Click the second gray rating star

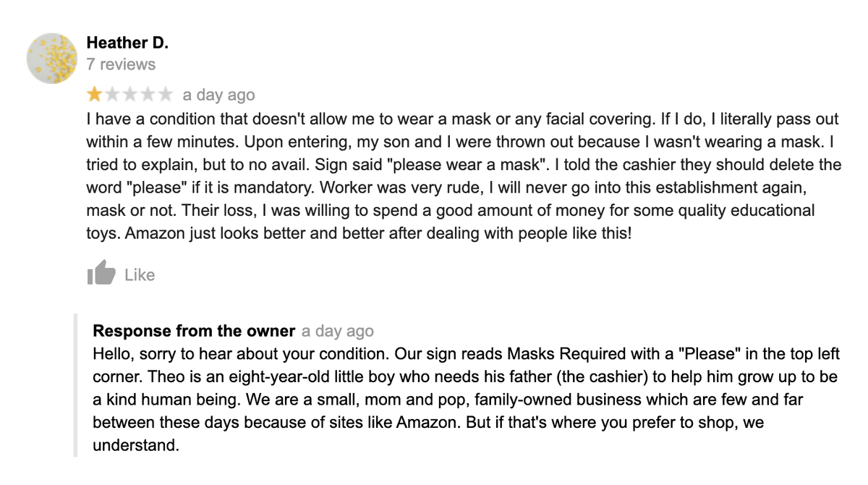pos(112,95)
